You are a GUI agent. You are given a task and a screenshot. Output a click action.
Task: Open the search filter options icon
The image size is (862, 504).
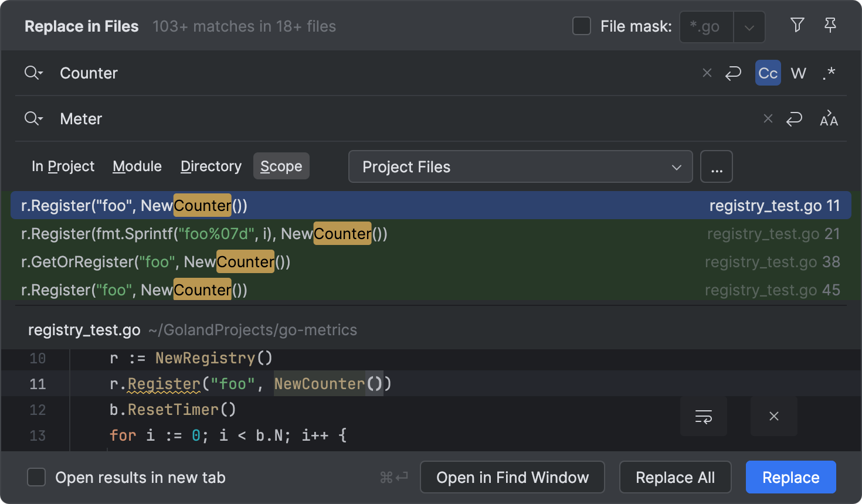(797, 25)
